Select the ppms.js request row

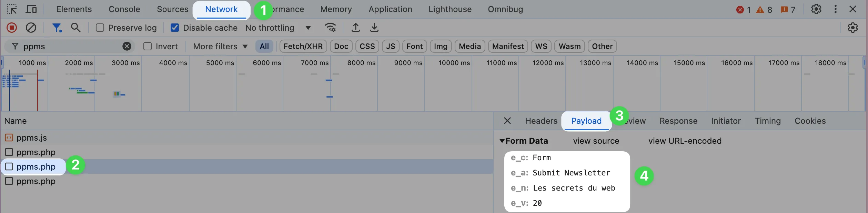[247, 138]
